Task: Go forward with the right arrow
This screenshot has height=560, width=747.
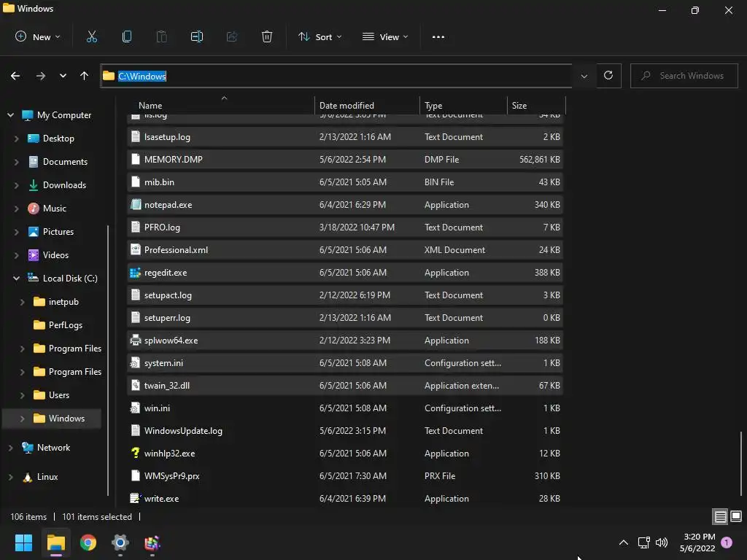Action: click(41, 76)
